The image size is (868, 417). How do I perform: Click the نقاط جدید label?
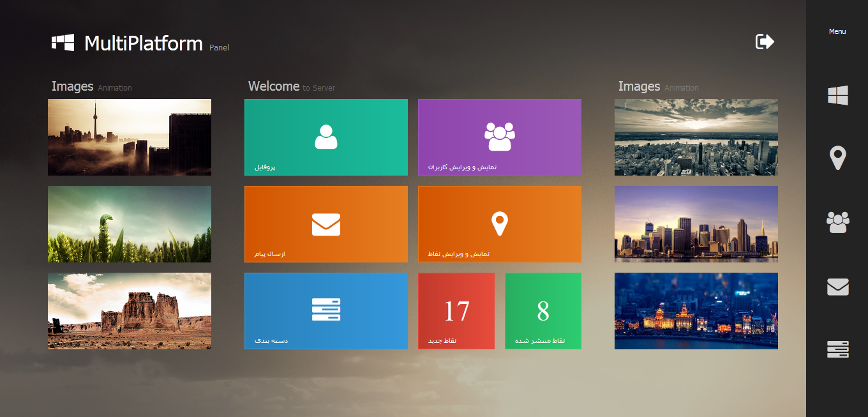point(442,341)
